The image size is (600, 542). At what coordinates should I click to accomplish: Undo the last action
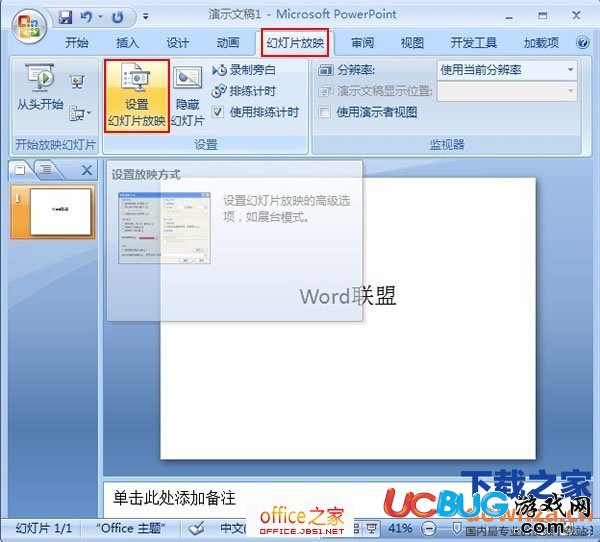point(86,17)
